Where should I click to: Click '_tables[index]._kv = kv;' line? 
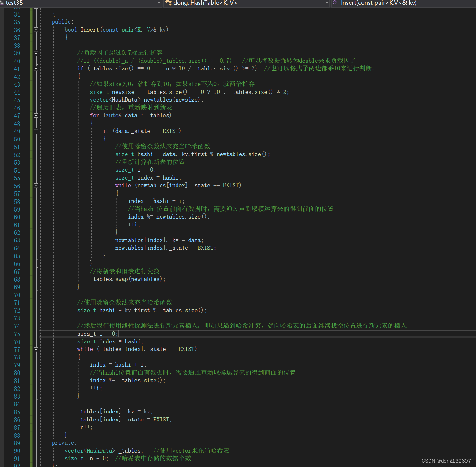click(115, 412)
